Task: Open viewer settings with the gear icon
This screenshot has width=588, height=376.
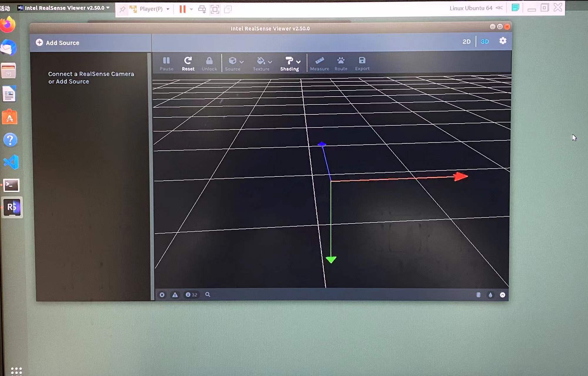Action: (x=503, y=41)
